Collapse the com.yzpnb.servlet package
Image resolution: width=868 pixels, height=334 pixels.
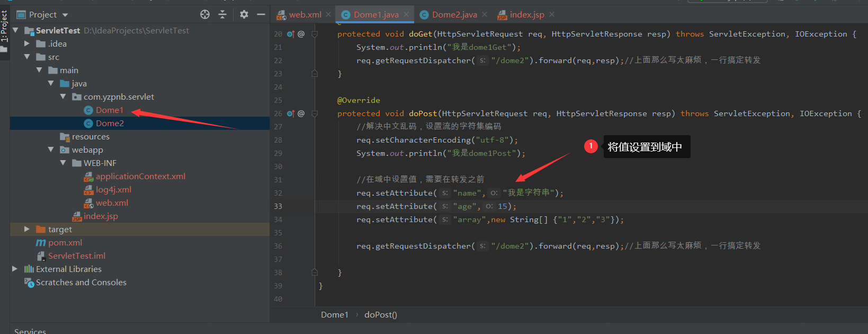point(63,96)
